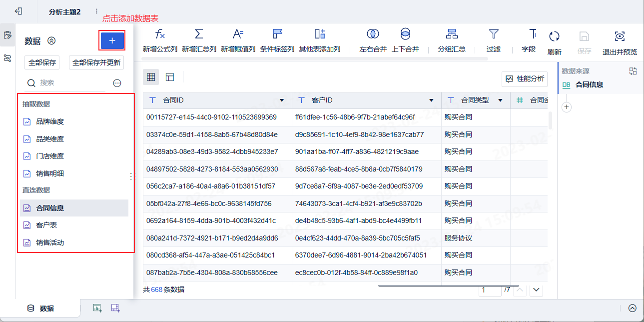Go to next page with down arrow
The height and width of the screenshot is (322, 644).
537,290
